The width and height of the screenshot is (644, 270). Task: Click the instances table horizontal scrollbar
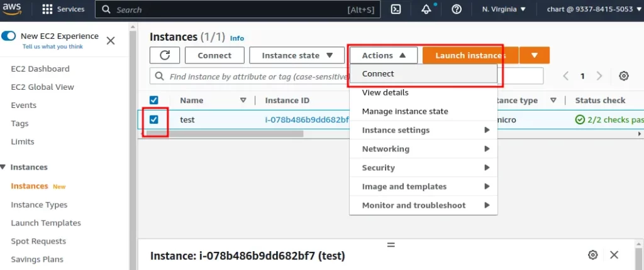pyautogui.click(x=225, y=134)
